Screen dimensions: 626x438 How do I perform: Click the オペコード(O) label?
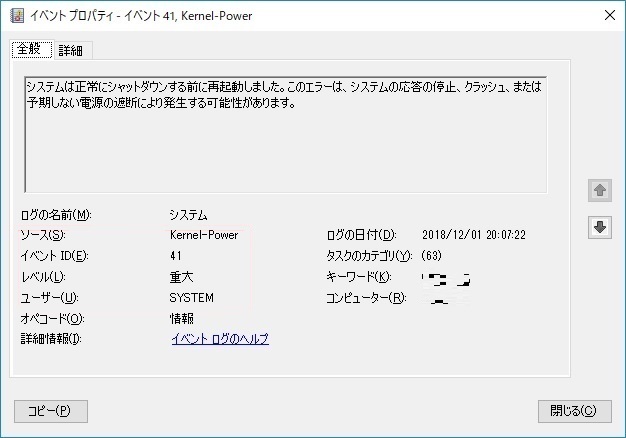tap(53, 318)
